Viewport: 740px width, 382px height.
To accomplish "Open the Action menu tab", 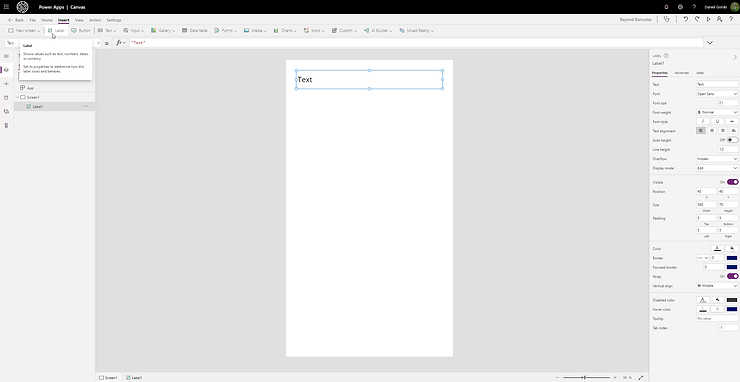I will pos(95,20).
